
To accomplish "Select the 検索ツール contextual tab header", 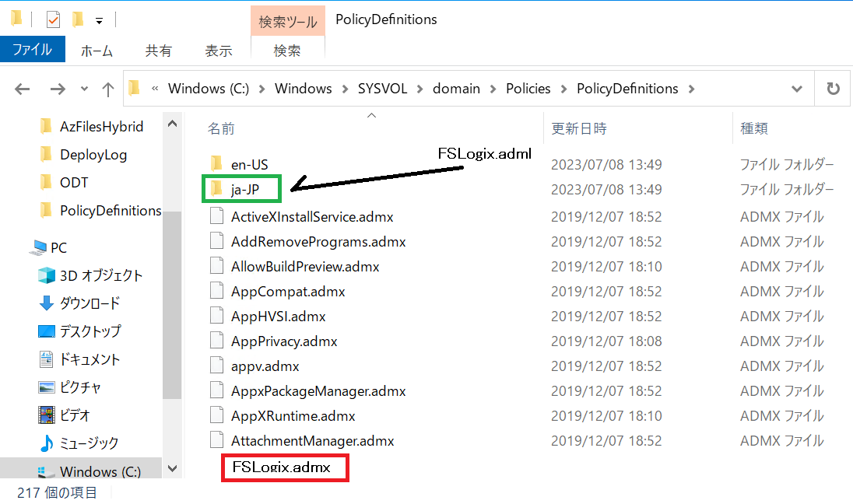I will (288, 21).
